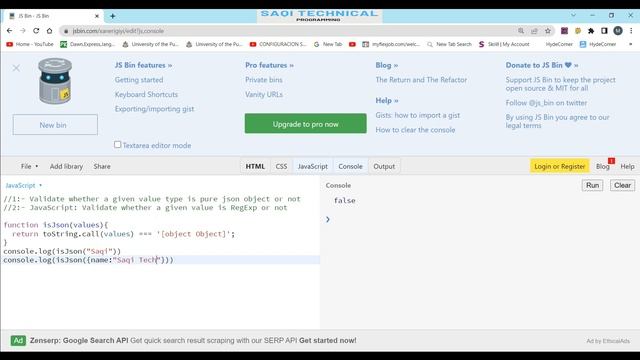Expand the JavaScript language dropdown
The height and width of the screenshot is (360, 640).
[24, 185]
